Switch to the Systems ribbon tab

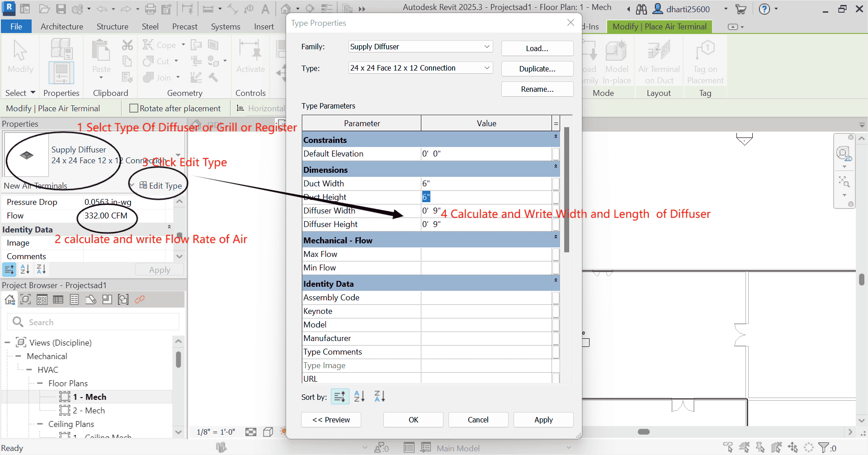point(226,26)
